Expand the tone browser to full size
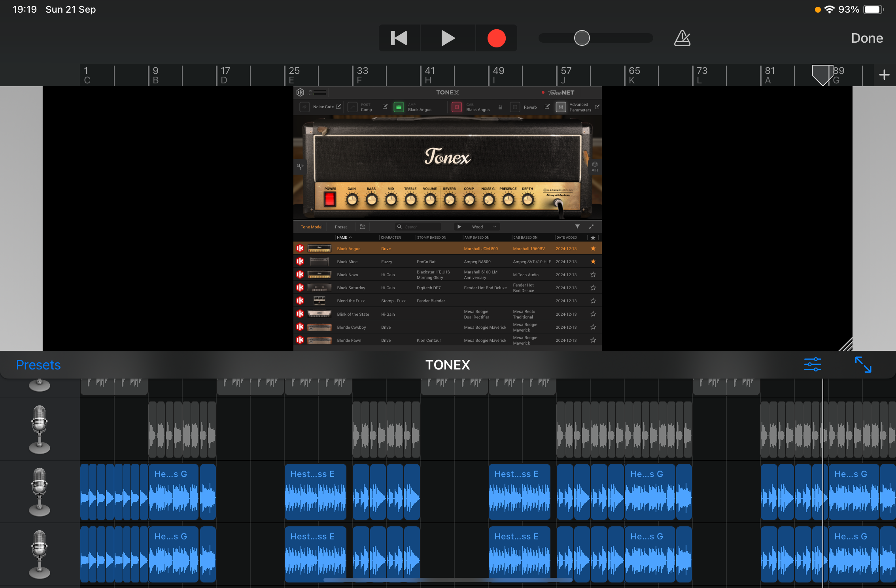 click(x=591, y=227)
